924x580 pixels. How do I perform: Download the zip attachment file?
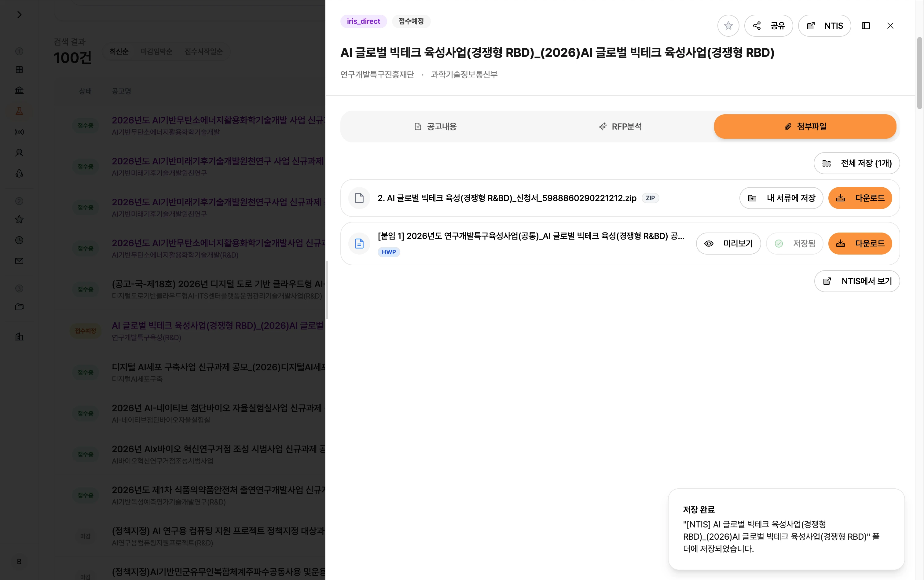860,198
